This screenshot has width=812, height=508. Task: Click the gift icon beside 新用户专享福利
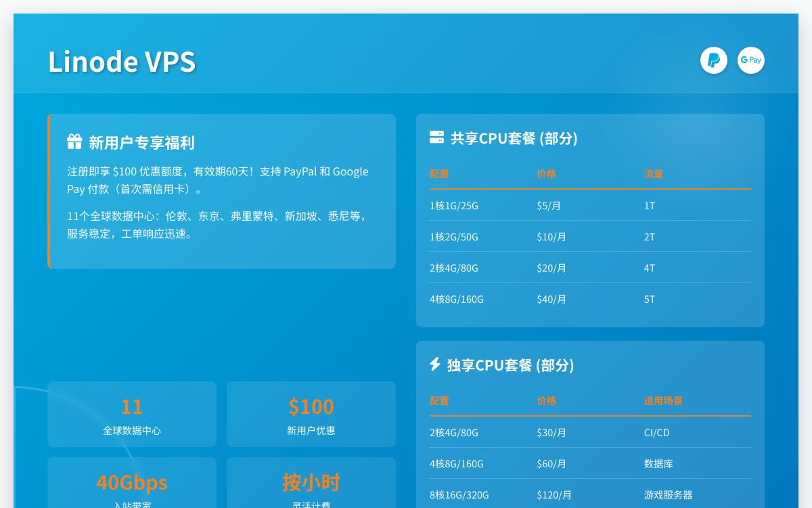click(74, 142)
